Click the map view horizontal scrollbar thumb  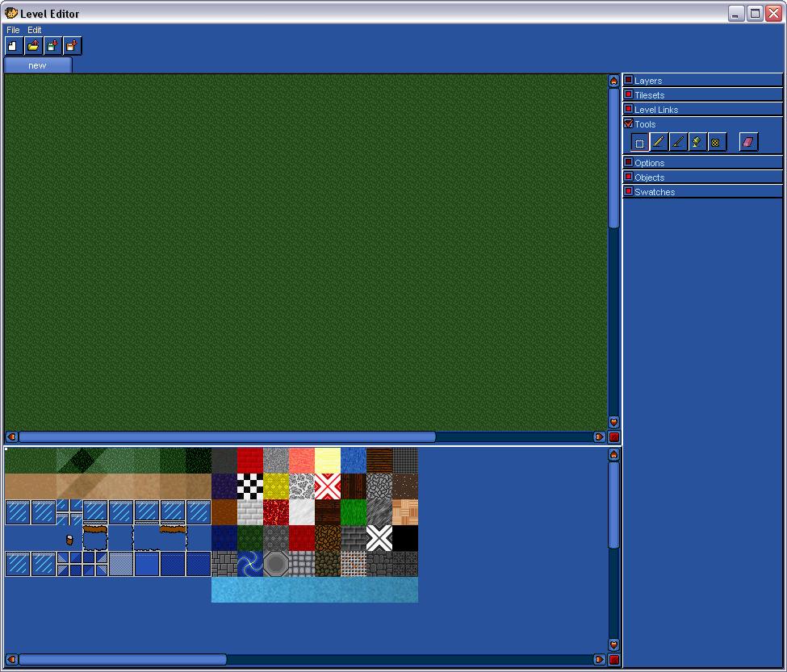coord(227,436)
